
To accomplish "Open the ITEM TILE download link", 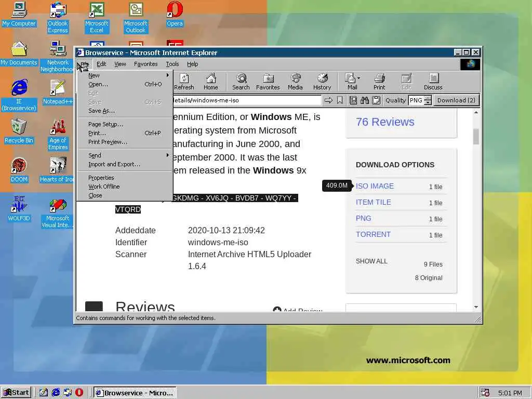I will coord(373,202).
